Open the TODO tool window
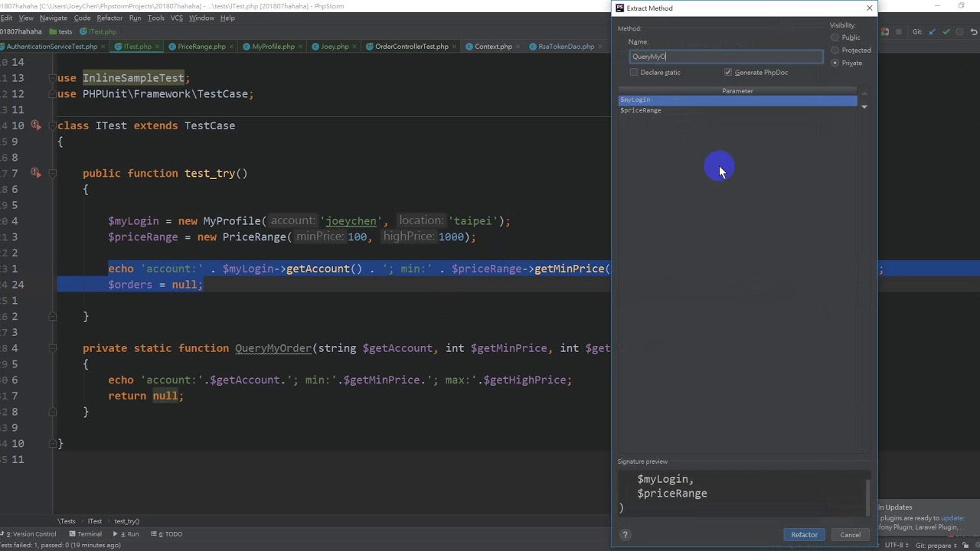980x551 pixels. pos(167,534)
